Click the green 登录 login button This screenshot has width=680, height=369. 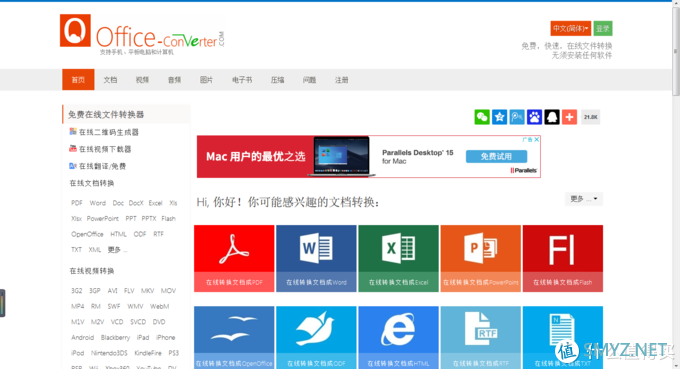pos(603,29)
